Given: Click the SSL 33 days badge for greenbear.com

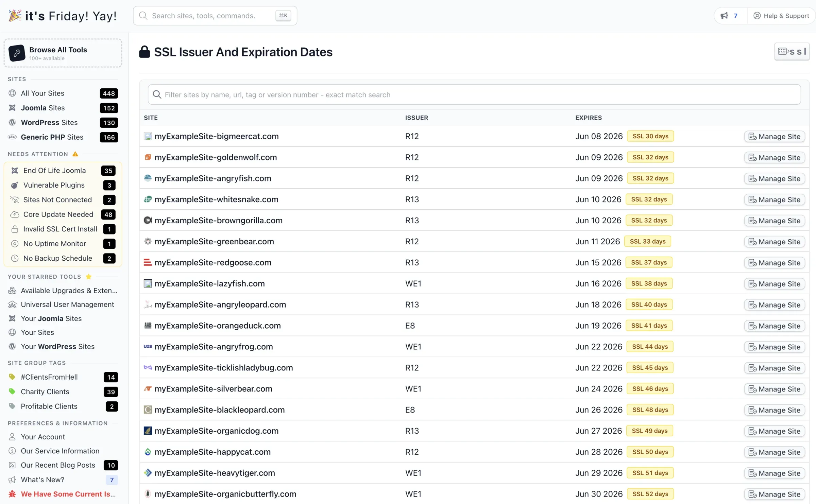Looking at the screenshot, I should pyautogui.click(x=647, y=241).
